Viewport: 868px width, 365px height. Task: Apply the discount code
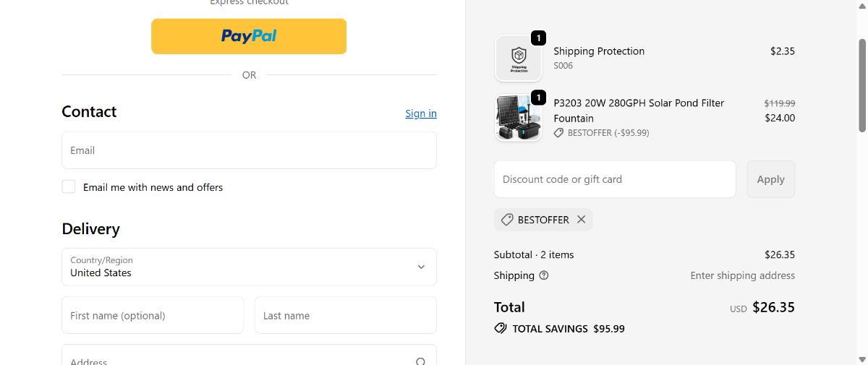coord(770,179)
